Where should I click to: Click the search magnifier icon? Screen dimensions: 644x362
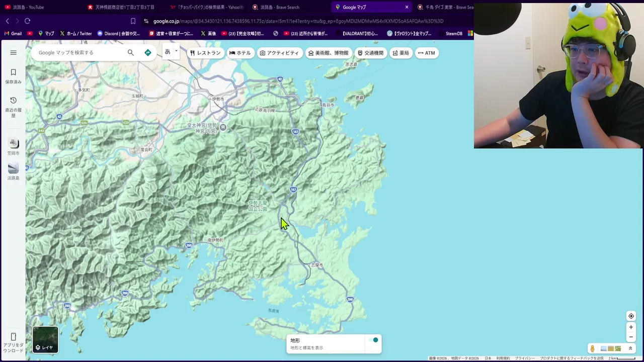tap(131, 52)
